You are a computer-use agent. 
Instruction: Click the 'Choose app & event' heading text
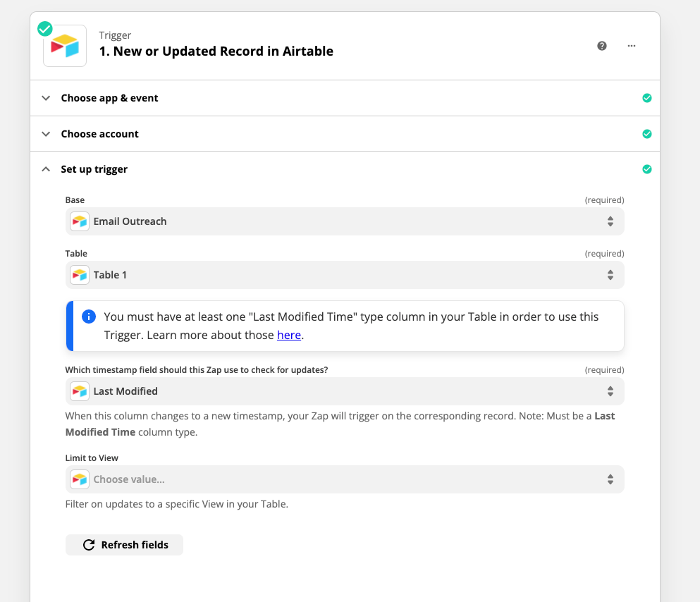109,98
